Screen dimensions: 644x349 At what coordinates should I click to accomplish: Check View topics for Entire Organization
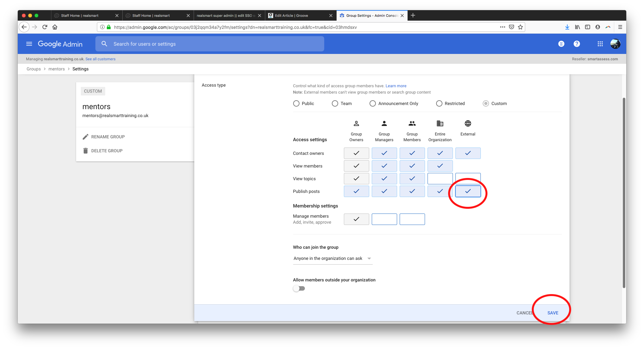pyautogui.click(x=440, y=179)
